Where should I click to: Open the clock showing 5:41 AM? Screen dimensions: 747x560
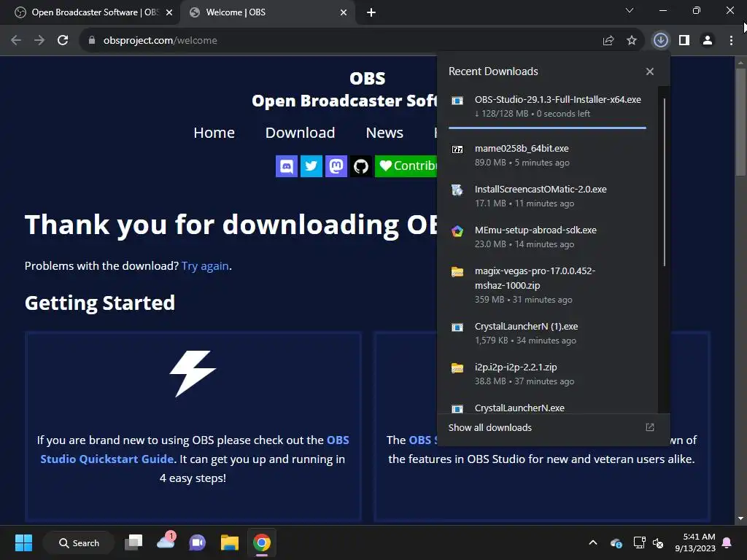point(695,542)
